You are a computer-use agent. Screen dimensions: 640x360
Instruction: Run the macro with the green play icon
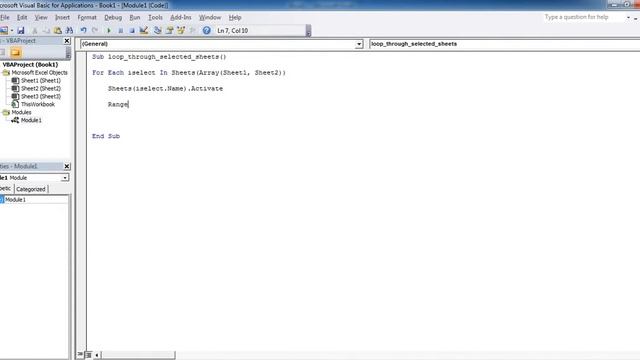(109, 31)
